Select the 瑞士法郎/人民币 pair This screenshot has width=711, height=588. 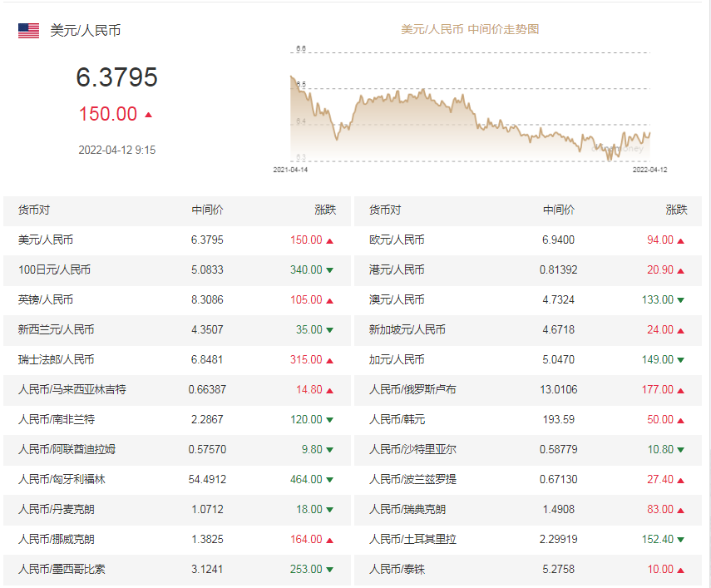(x=56, y=359)
